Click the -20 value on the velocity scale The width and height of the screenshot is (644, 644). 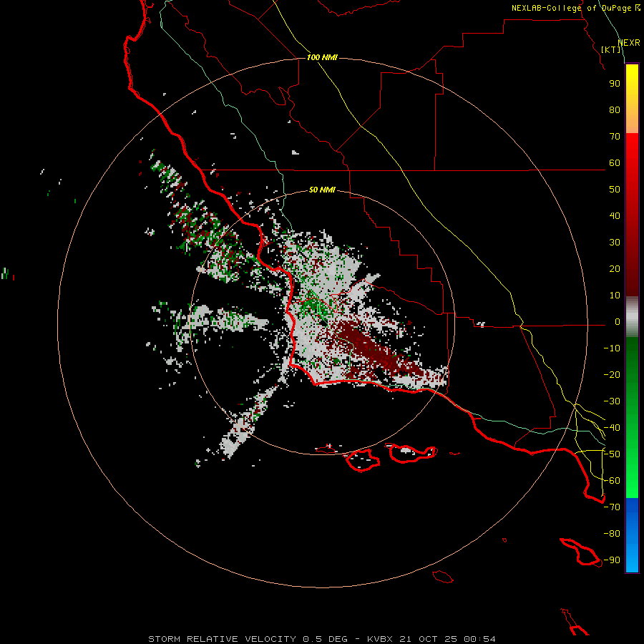coord(612,375)
